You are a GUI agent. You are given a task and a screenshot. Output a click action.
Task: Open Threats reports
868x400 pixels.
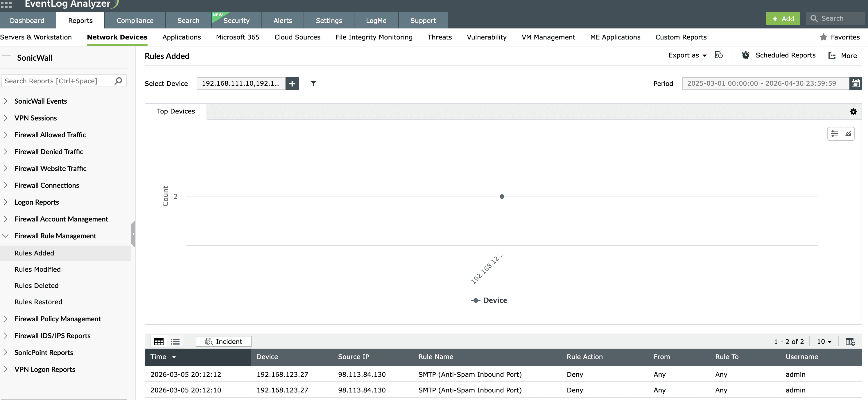(x=440, y=37)
